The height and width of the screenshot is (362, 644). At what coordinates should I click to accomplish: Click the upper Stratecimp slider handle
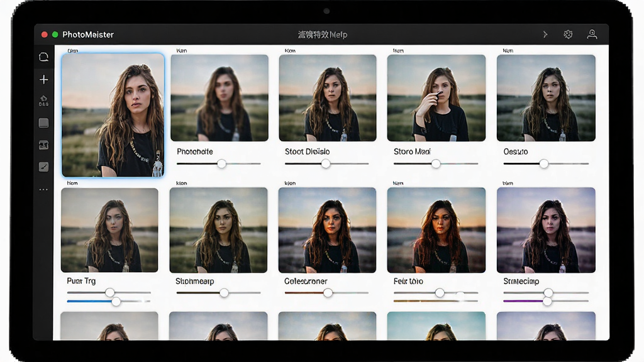548,293
